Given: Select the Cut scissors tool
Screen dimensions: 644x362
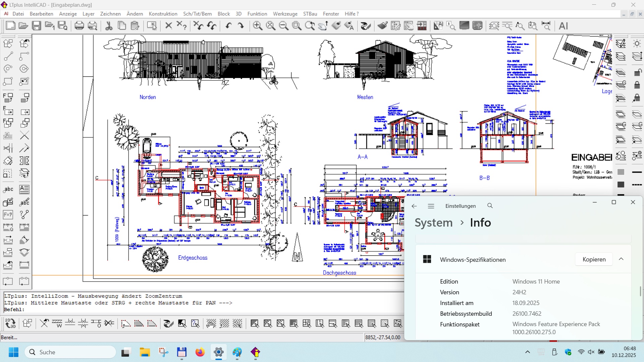Looking at the screenshot, I should [x=109, y=26].
